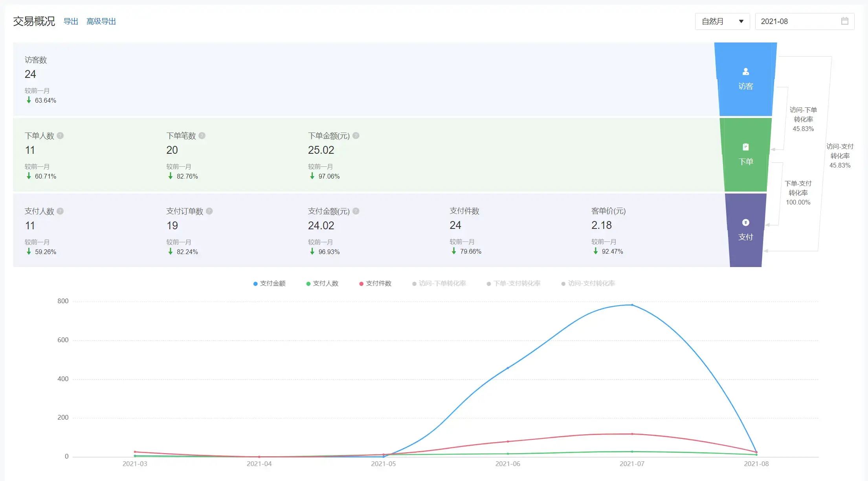Click the 2021-07 peak point on blue line
868x481 pixels.
(632, 305)
